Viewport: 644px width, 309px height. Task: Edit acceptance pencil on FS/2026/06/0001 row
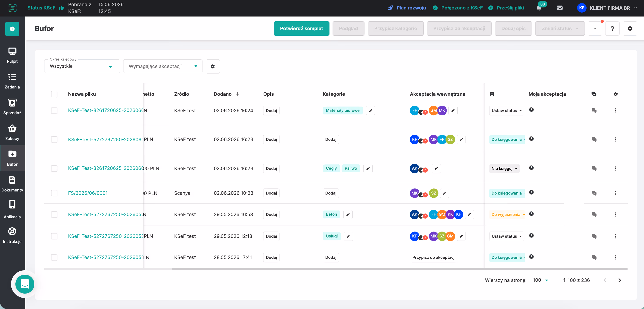point(445,193)
